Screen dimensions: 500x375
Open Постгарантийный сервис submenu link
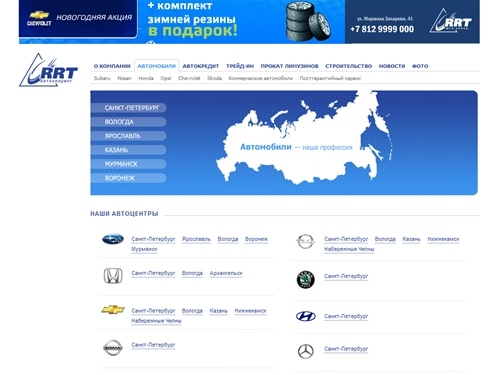click(330, 78)
